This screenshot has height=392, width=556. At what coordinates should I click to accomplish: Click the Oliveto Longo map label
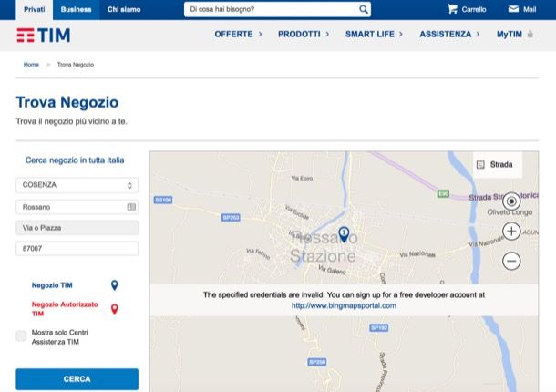point(510,212)
